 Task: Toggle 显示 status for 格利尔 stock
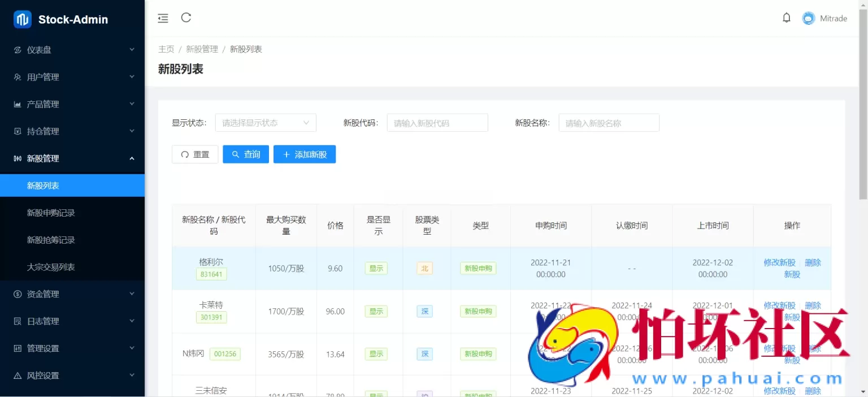[x=376, y=268]
